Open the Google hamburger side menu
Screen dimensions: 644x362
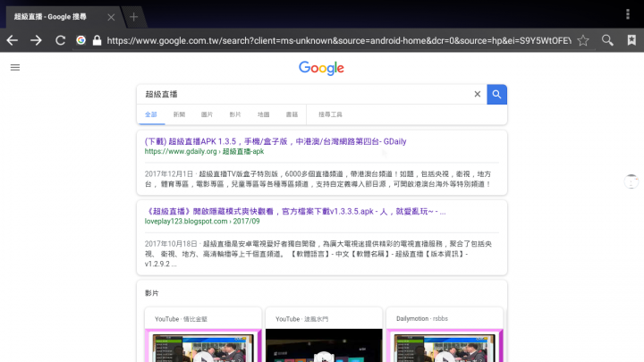[x=15, y=67]
